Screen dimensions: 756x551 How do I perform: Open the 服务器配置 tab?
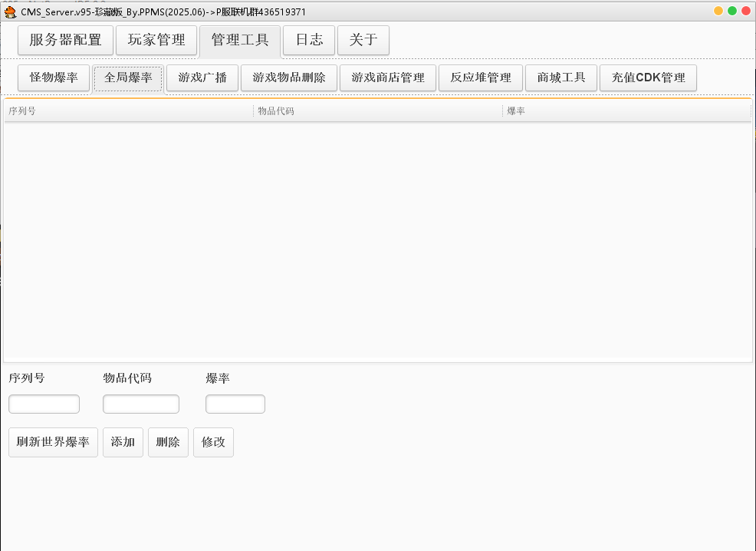point(66,40)
